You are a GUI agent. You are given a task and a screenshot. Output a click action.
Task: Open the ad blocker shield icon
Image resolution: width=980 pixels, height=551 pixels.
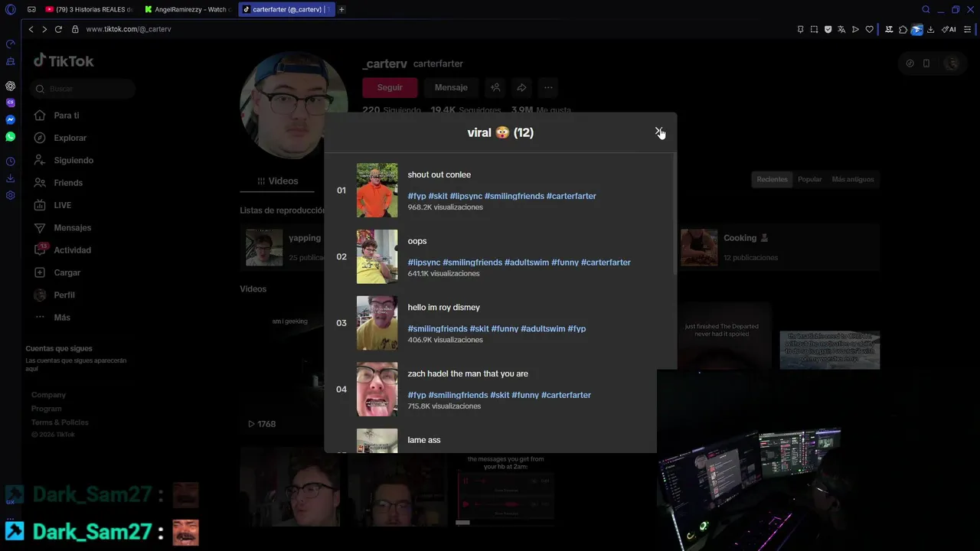click(828, 29)
